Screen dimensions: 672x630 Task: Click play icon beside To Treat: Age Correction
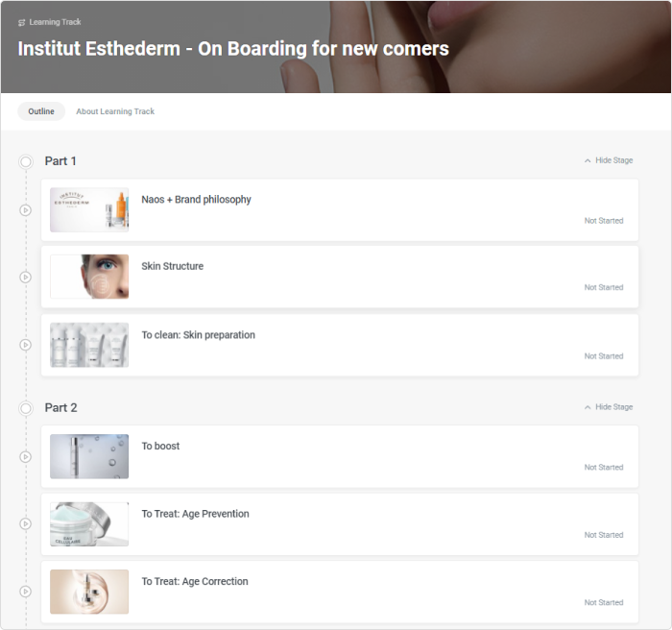pyautogui.click(x=26, y=592)
